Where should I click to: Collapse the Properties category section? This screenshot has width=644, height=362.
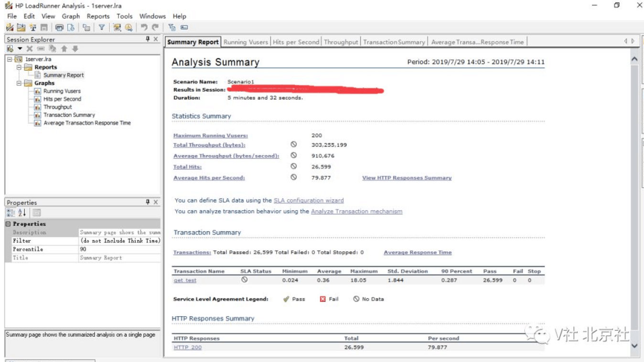pos(9,224)
